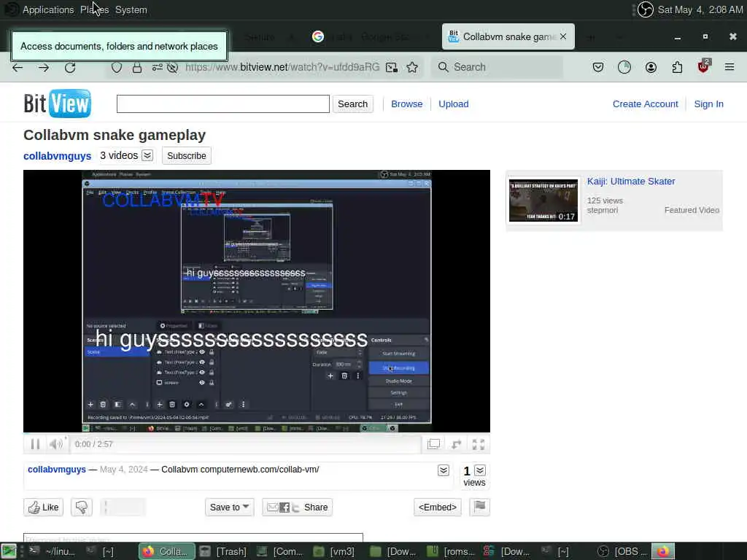This screenshot has height=560, width=747.
Task: Like the video
Action: point(43,507)
